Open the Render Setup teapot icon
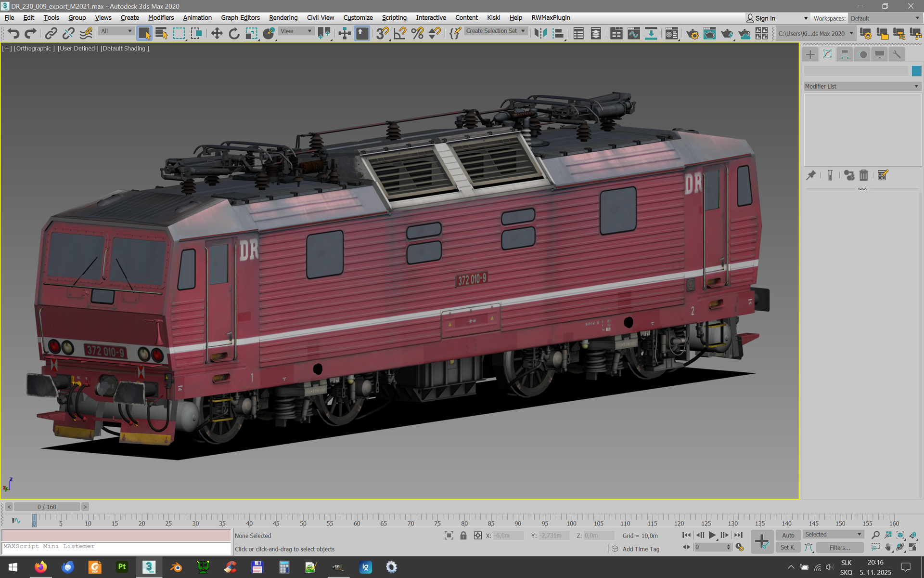 coord(692,33)
